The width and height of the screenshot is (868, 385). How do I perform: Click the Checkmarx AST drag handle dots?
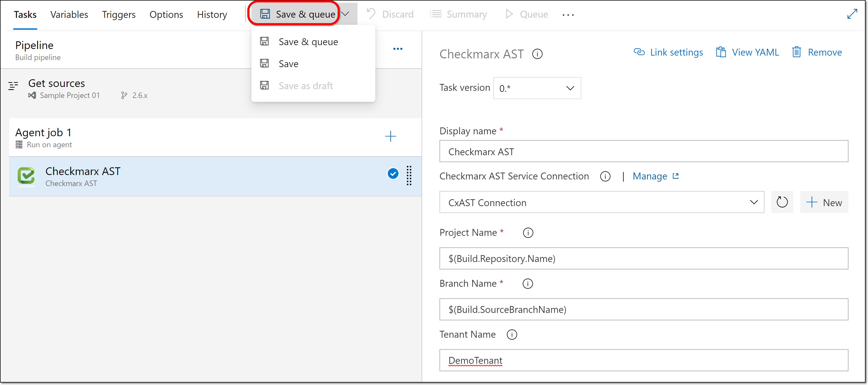[409, 176]
